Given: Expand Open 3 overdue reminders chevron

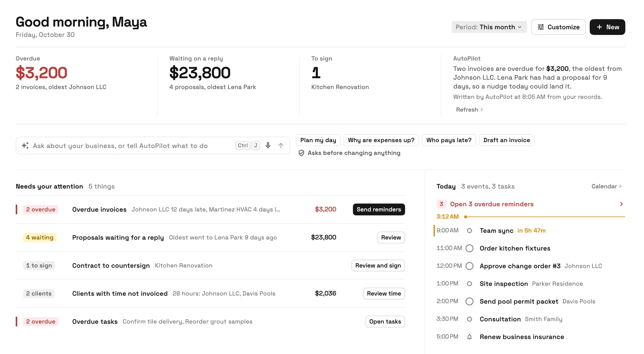Looking at the screenshot, I should (x=621, y=204).
